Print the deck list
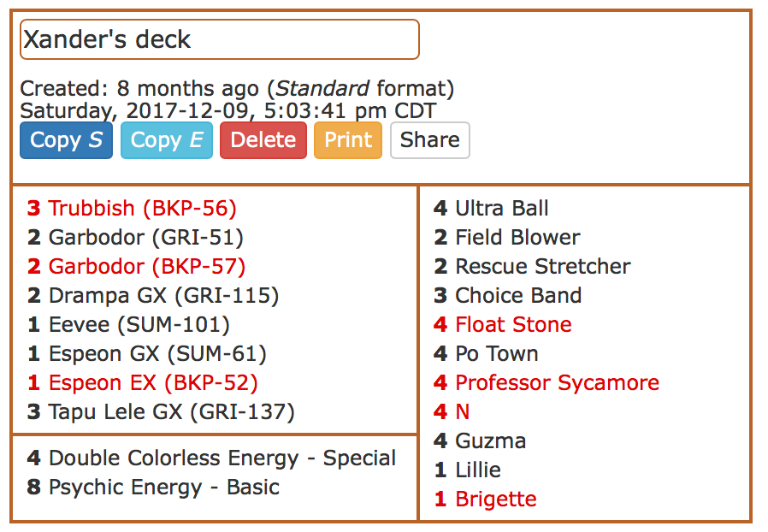Image resolution: width=768 pixels, height=532 pixels. [348, 140]
